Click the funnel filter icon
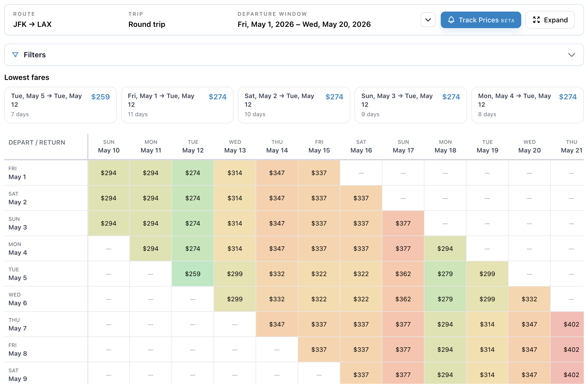Screen dimensions: 588x387 (15, 55)
